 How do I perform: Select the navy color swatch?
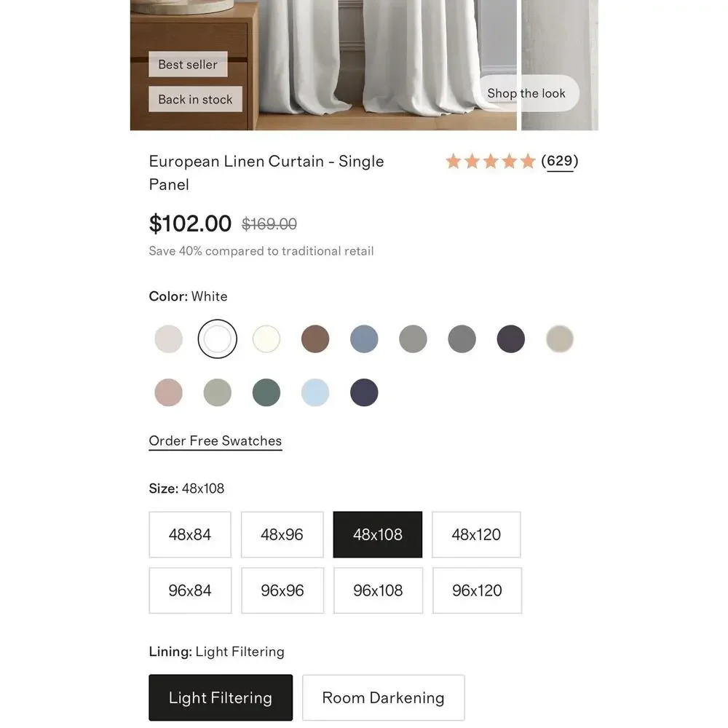(364, 392)
